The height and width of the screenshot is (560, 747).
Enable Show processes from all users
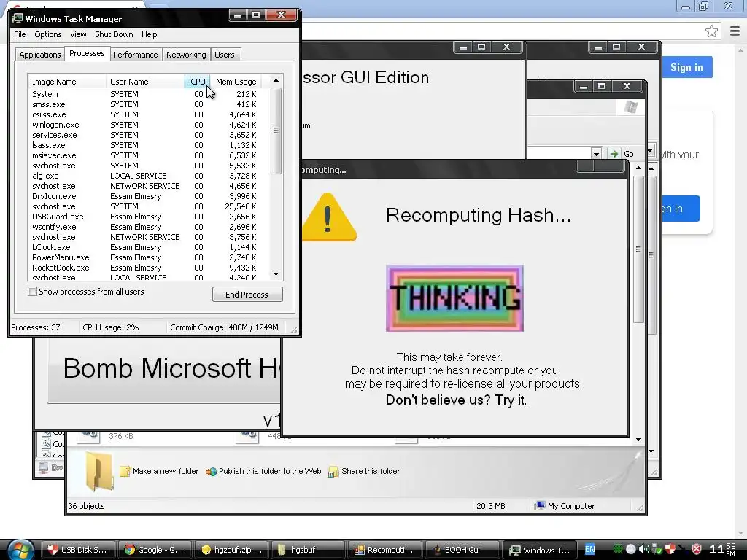click(x=32, y=292)
